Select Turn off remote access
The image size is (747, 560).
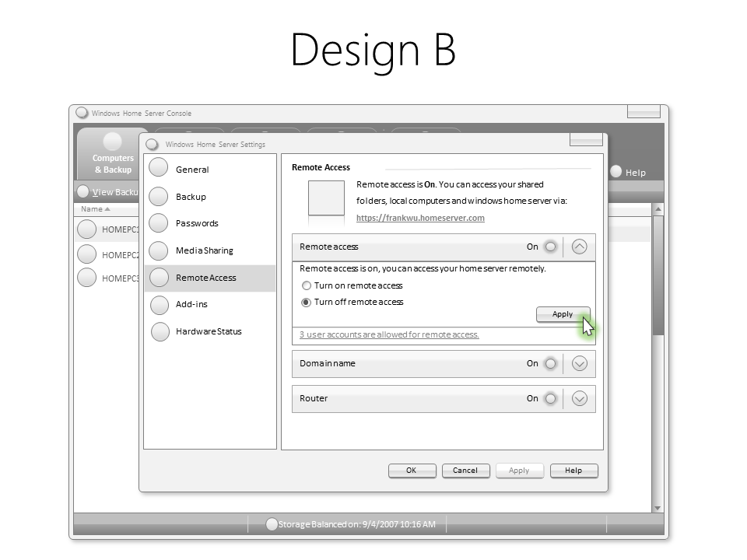(x=307, y=303)
